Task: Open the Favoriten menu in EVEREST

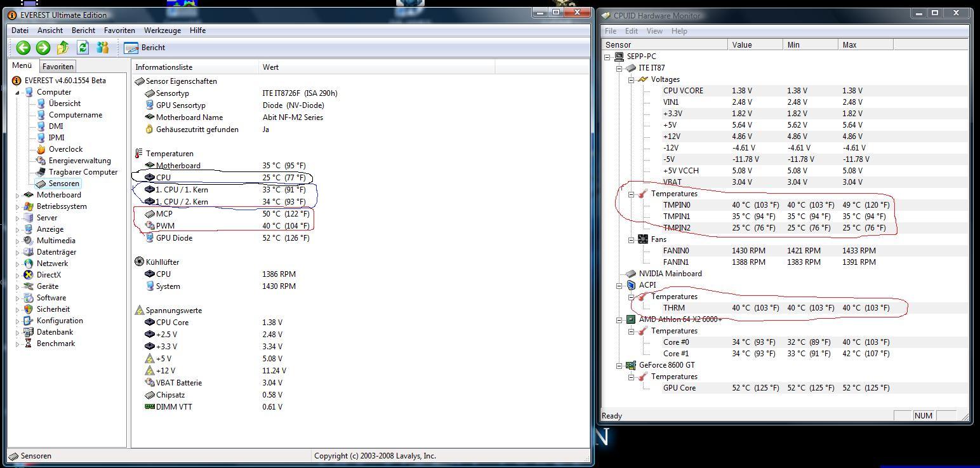Action: tap(119, 30)
